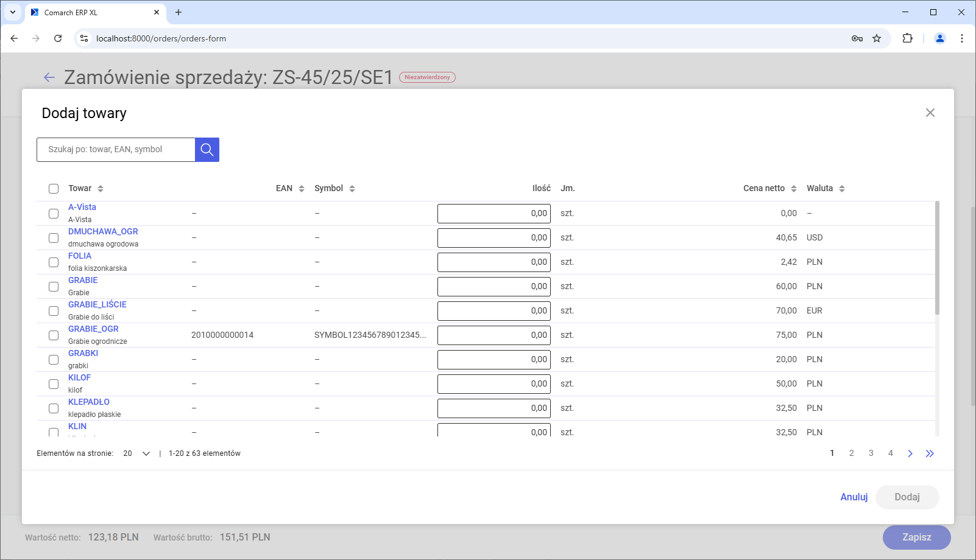
Task: Bookmark this page with star icon
Action: tap(877, 38)
